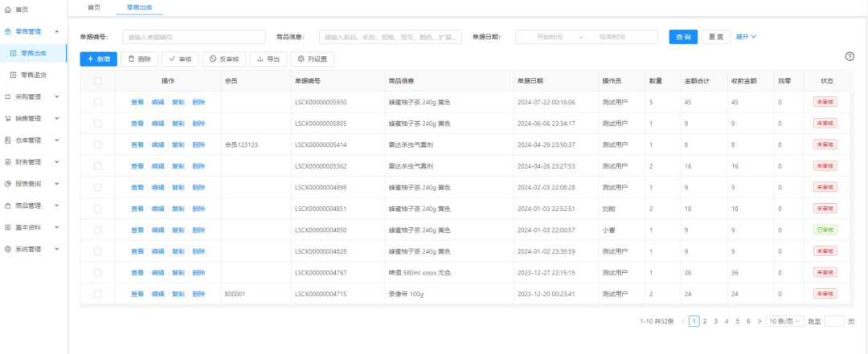Expand more filters with 展开
This screenshot has width=868, height=354.
746,37
